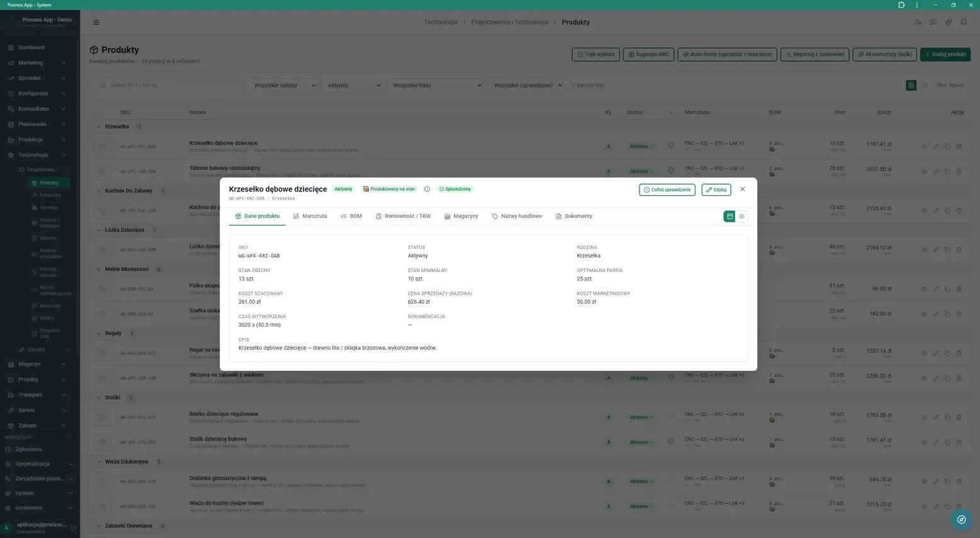The image size is (980, 538).
Task: Click Sugestie ABC button
Action: [x=648, y=54]
